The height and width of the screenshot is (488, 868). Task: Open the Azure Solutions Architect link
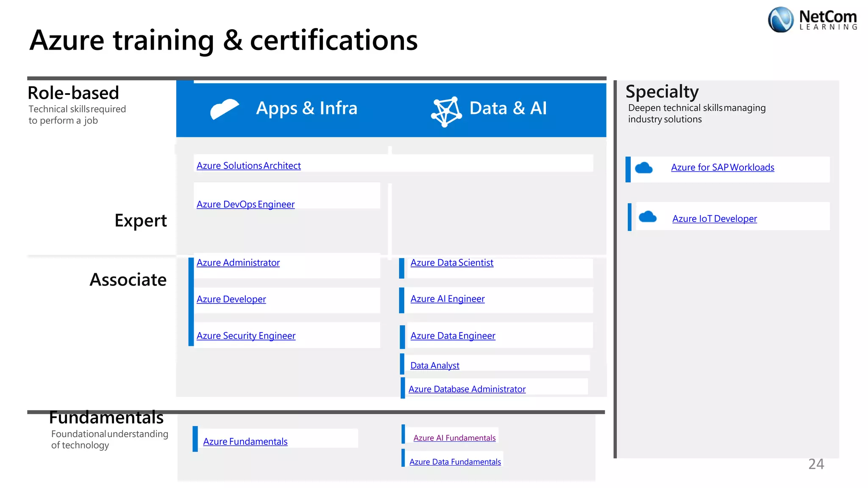pyautogui.click(x=248, y=166)
